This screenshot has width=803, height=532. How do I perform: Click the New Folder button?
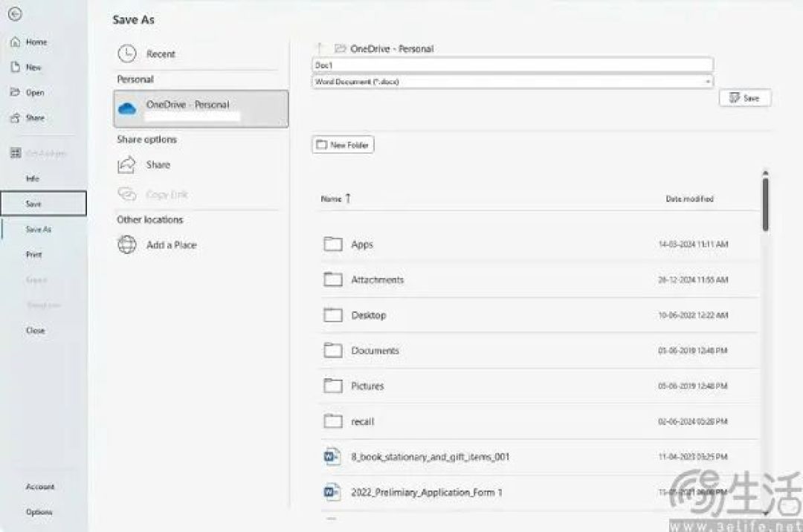point(343,145)
